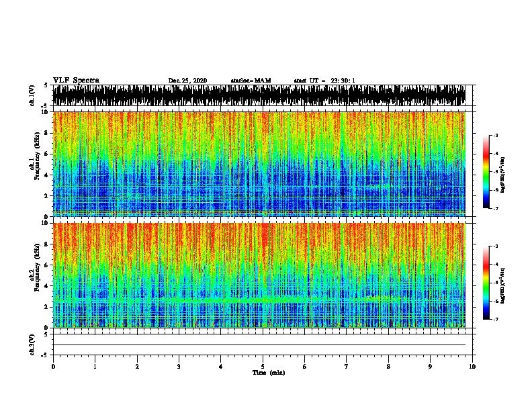Click the "8" kHz tick of ch.1 spectrogram
532x411 pixels.
point(46,133)
